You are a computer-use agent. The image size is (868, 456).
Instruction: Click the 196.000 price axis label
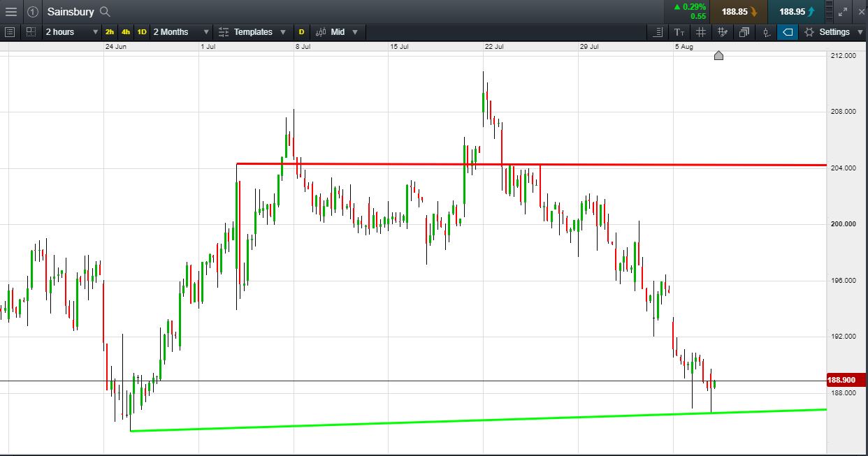[x=843, y=281]
